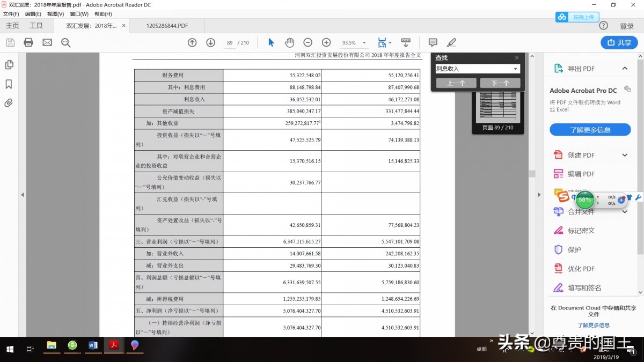Click the 下一个 find next button
The width and height of the screenshot is (644, 362).
point(500,83)
